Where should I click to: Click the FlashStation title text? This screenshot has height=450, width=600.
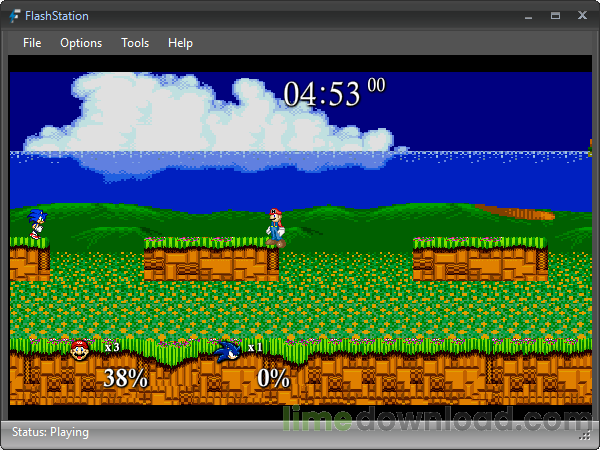(x=57, y=16)
